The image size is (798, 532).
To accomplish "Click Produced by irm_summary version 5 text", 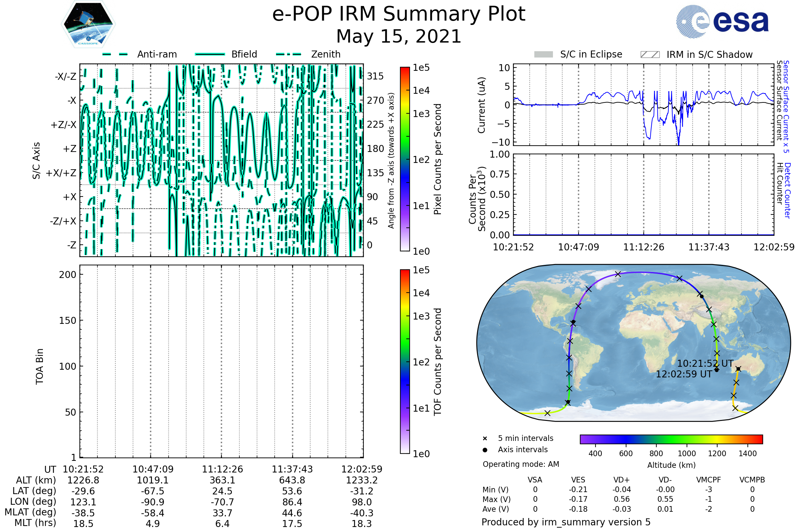I will coord(566,522).
